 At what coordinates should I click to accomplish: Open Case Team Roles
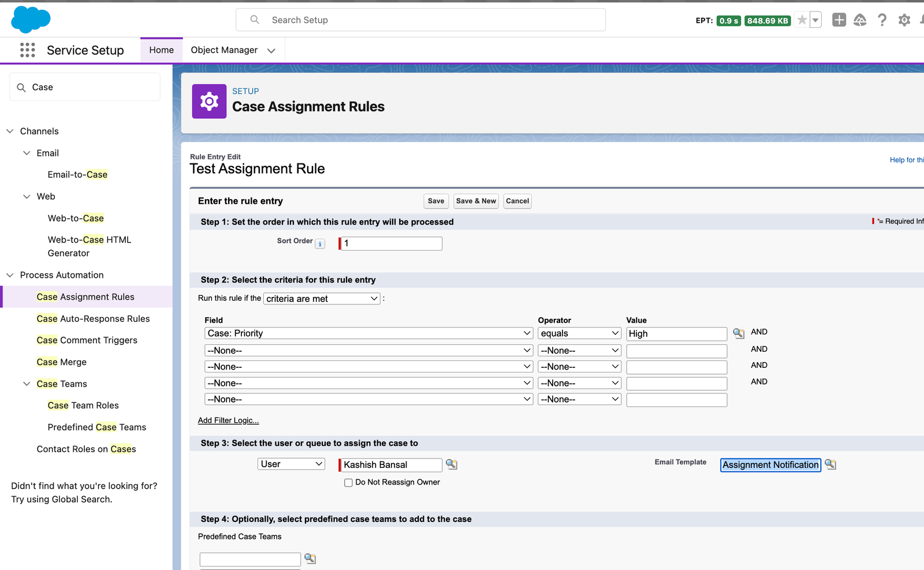point(83,405)
